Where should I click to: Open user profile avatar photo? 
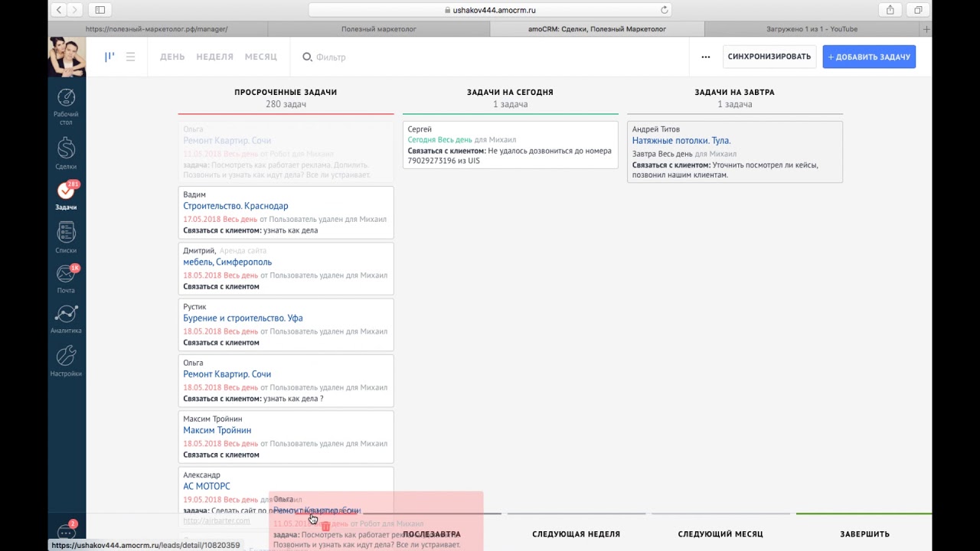pos(67,57)
